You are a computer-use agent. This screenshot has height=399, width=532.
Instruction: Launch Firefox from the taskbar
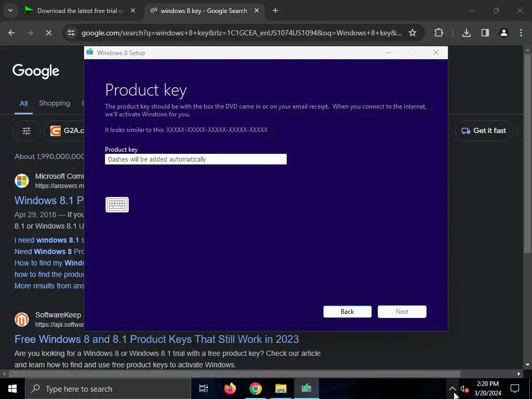(x=230, y=389)
